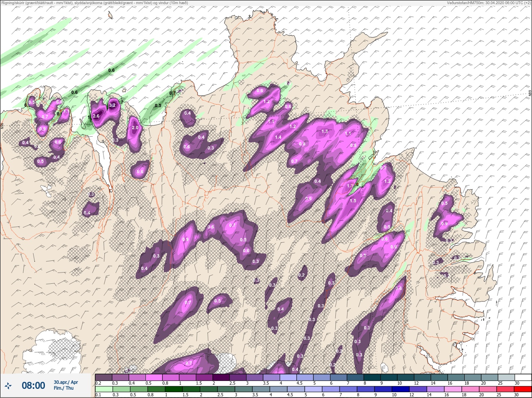Click the '30.apr./ Apr' date text
532x398 pixels.
tap(66, 382)
